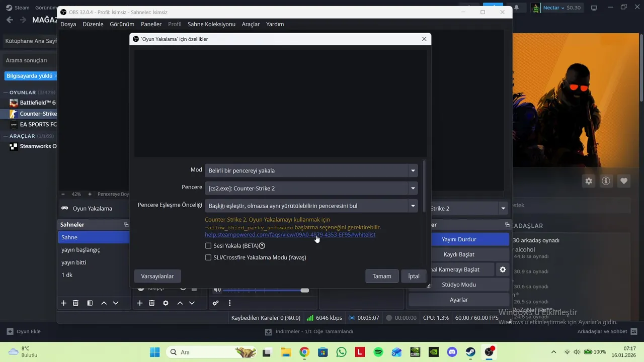Open the Mod dropdown
Image resolution: width=644 pixels, height=362 pixels.
tap(311, 170)
